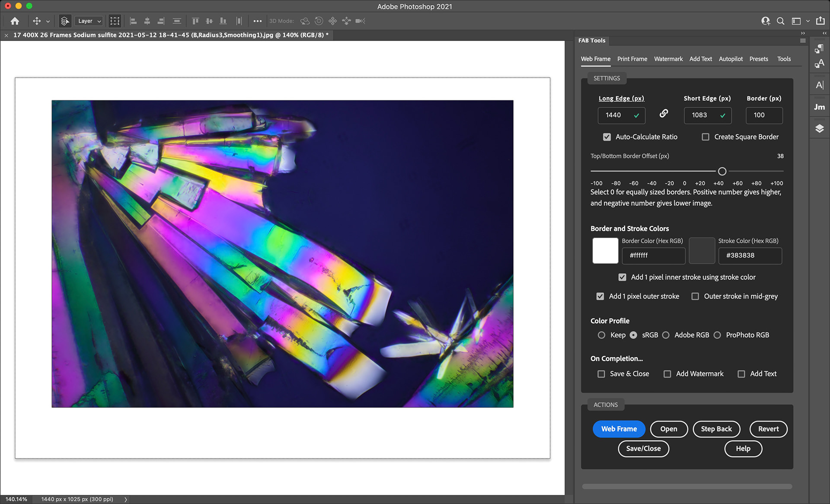Open the FAB Tools panel menu icon
Screen dimensions: 830x504
(803, 41)
